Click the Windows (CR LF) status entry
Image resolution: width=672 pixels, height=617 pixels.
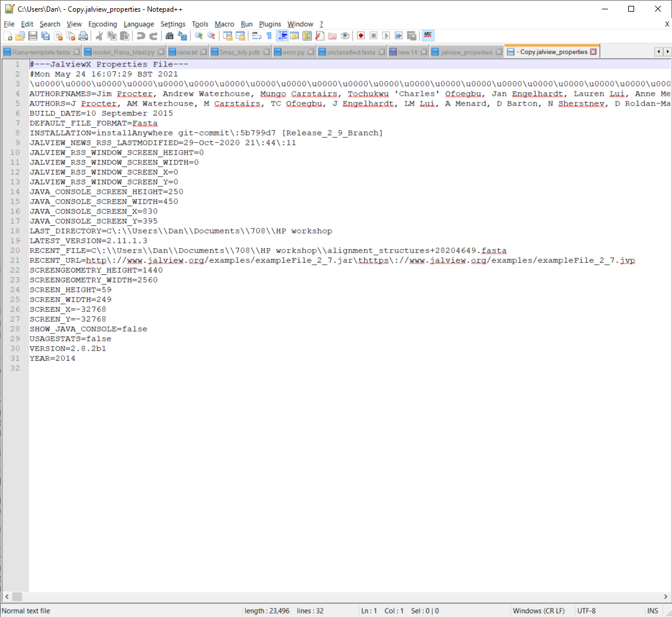point(539,611)
